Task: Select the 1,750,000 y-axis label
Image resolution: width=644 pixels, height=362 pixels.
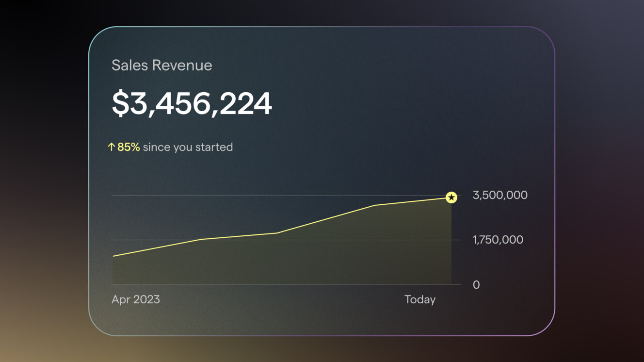Action: click(498, 240)
